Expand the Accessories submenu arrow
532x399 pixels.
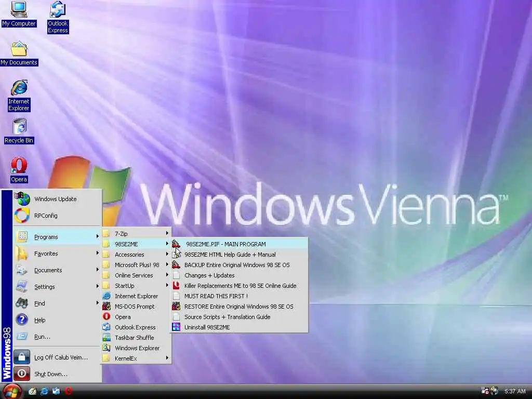point(167,254)
